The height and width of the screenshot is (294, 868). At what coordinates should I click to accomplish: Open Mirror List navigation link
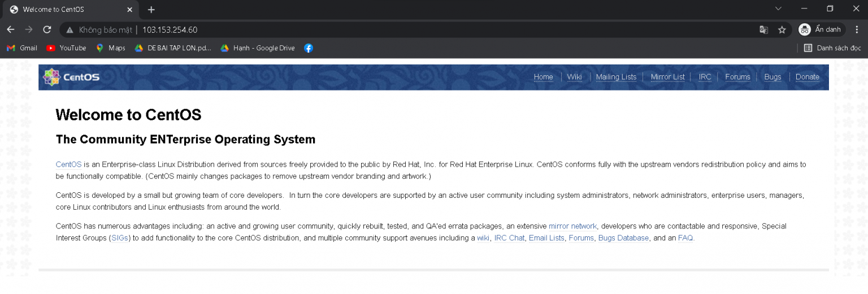pyautogui.click(x=667, y=77)
